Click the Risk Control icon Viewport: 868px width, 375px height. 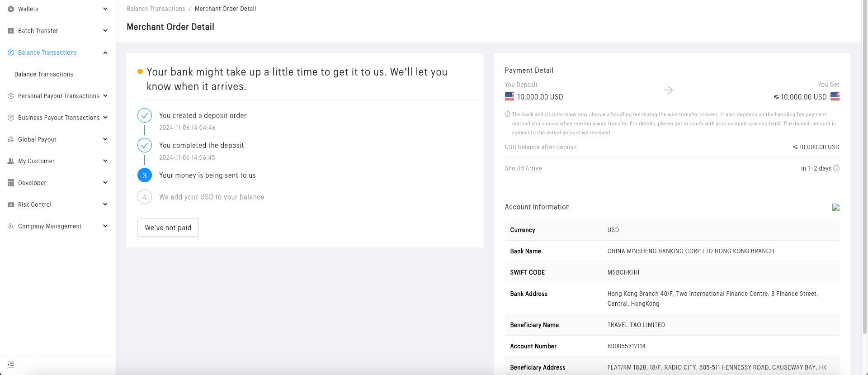pyautogui.click(x=11, y=204)
